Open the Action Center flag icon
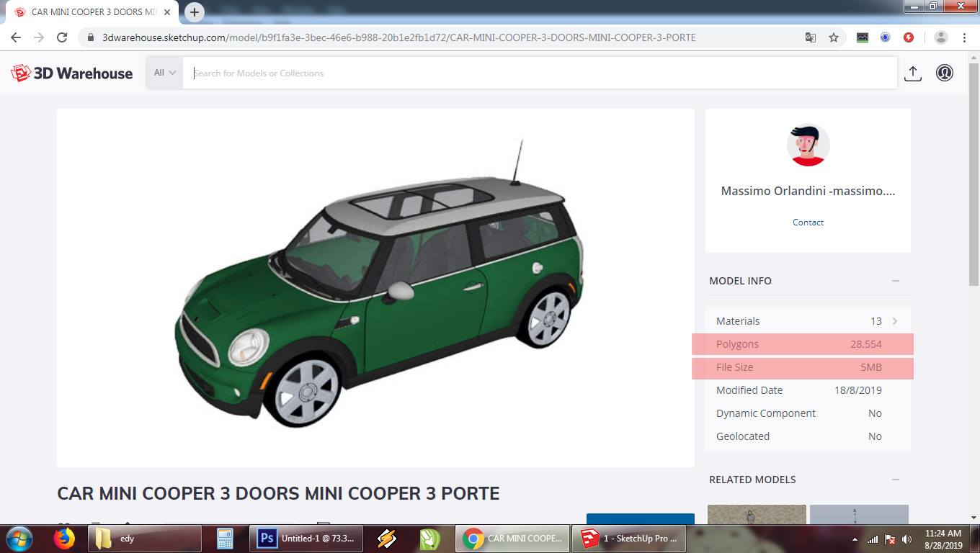This screenshot has width=980, height=553. click(x=890, y=539)
